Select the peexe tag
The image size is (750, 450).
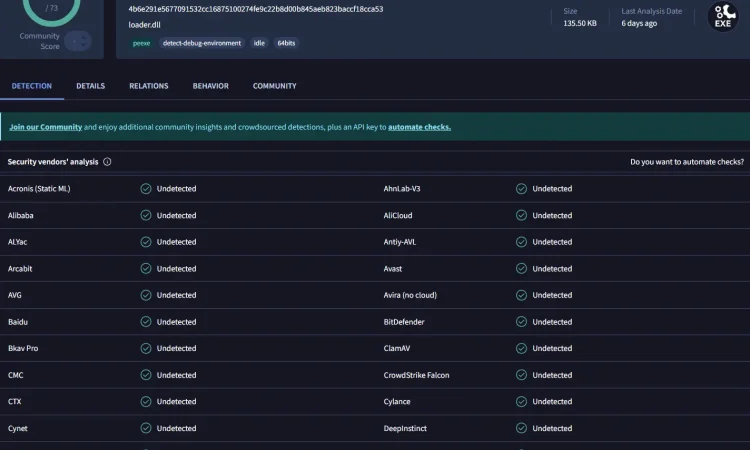(x=141, y=43)
